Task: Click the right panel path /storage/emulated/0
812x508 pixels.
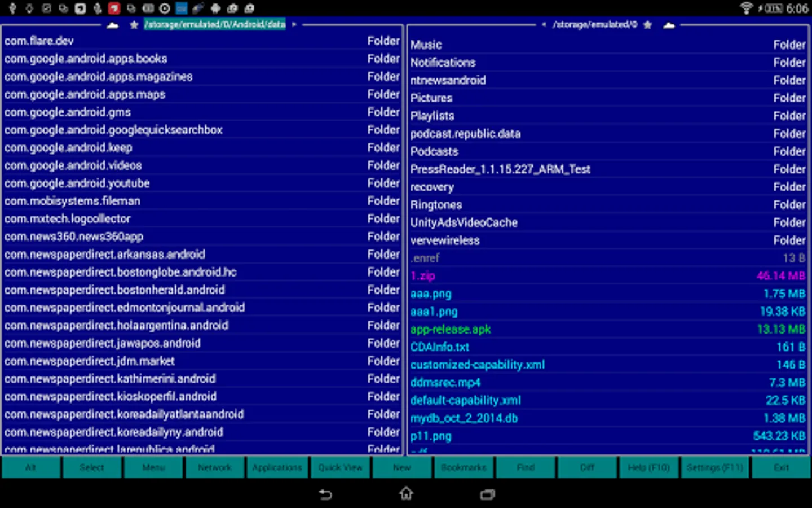Action: click(x=595, y=24)
